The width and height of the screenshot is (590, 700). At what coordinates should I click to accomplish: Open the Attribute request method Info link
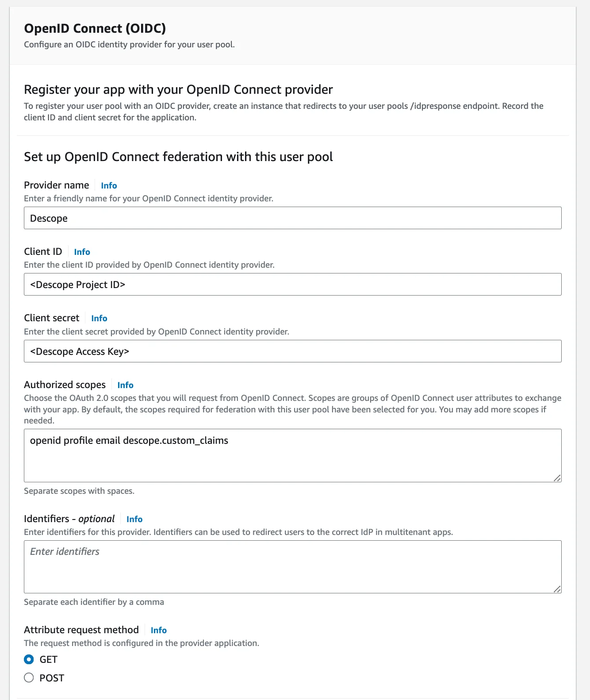(x=158, y=630)
